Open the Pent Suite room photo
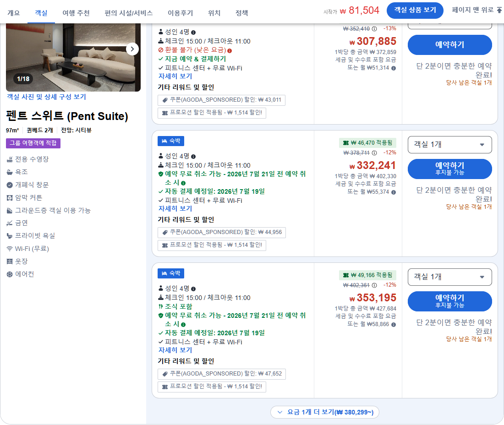504x425 pixels. tap(73, 57)
